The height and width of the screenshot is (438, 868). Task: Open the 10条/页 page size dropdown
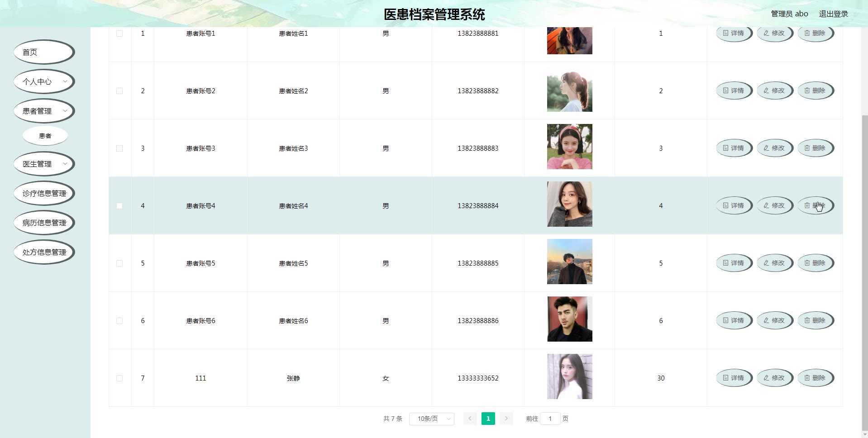click(x=431, y=419)
